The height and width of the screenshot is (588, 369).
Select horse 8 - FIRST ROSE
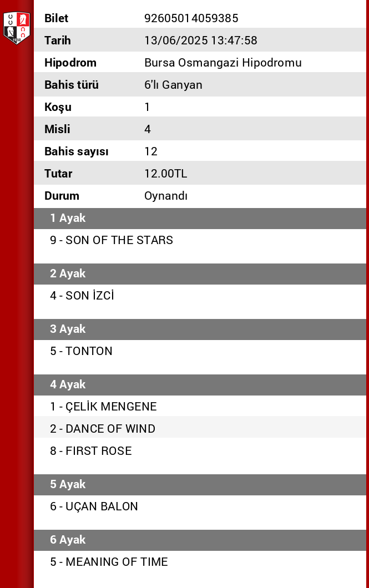(91, 451)
